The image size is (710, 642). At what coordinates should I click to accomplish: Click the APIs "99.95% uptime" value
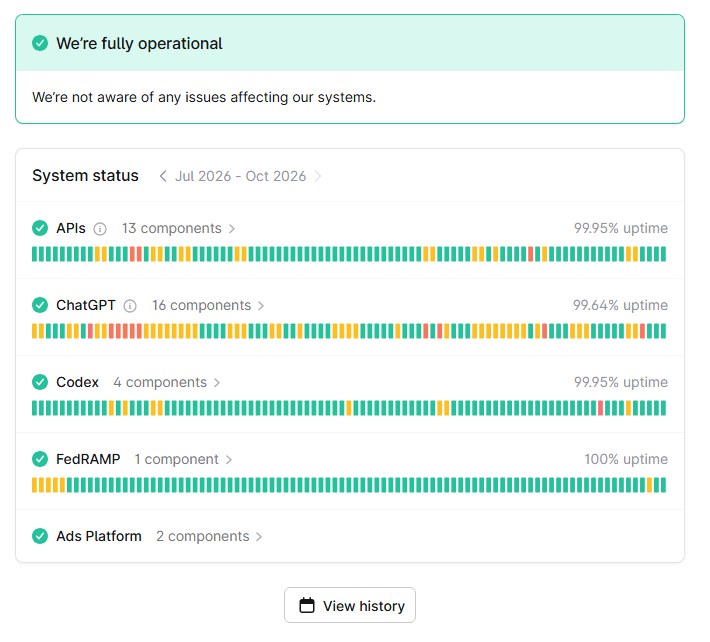pos(621,228)
